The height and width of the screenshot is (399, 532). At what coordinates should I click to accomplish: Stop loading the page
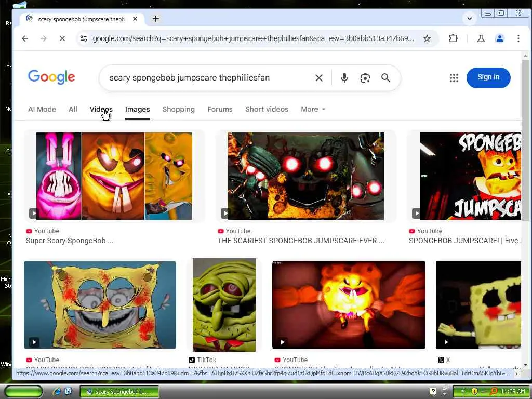[x=62, y=38]
